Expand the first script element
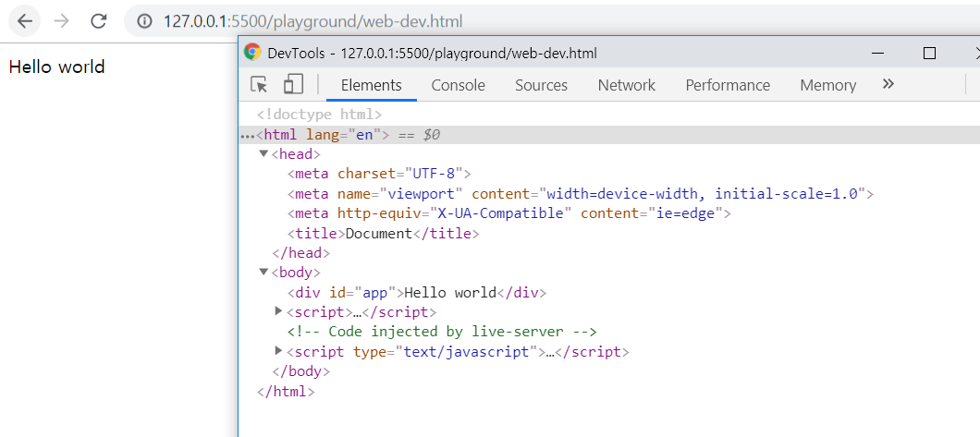980x437 pixels. coord(279,311)
